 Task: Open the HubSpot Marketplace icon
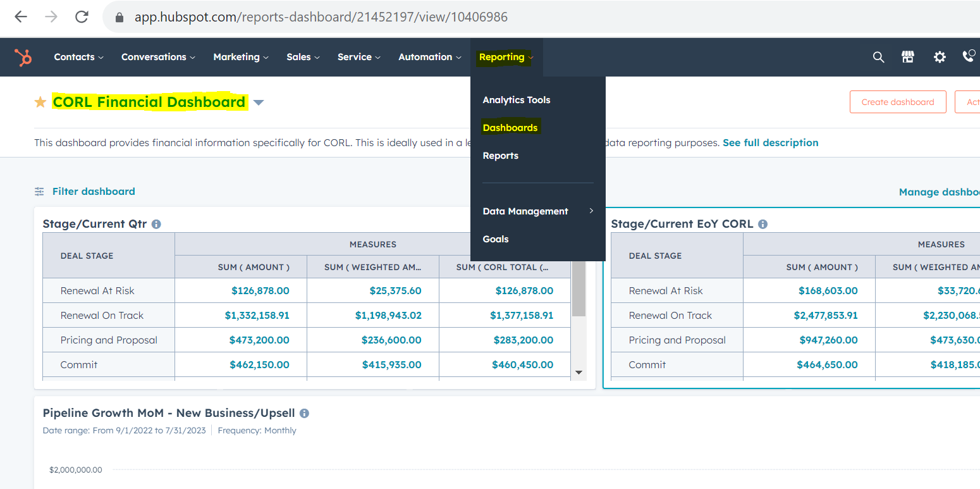coord(908,57)
